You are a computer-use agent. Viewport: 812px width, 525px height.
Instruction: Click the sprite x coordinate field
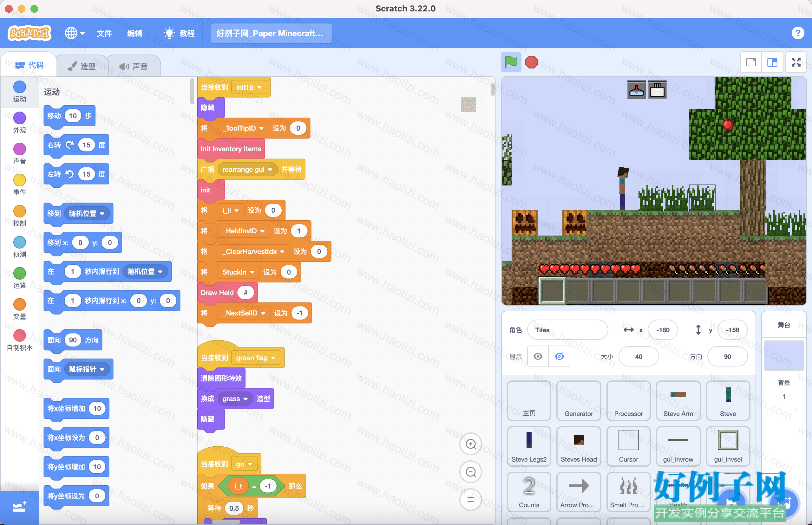663,330
